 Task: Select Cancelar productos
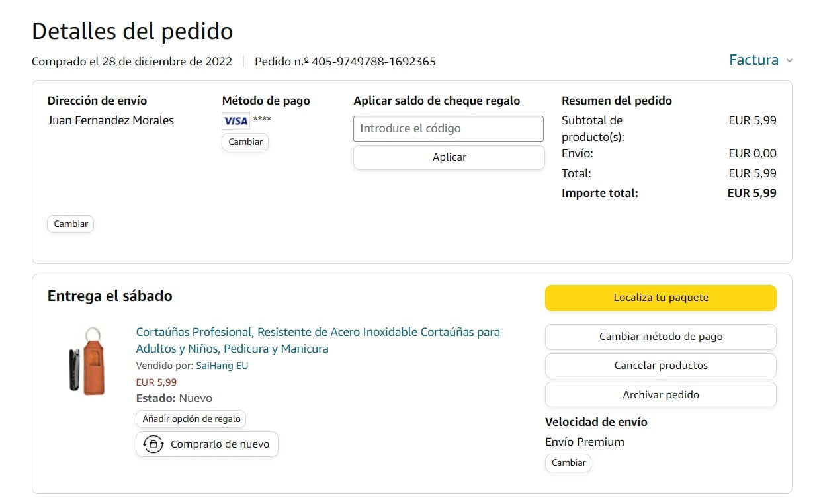(x=660, y=366)
